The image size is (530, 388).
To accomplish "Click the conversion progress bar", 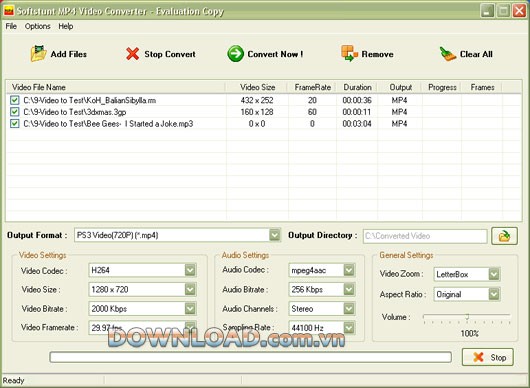I will coord(250,357).
